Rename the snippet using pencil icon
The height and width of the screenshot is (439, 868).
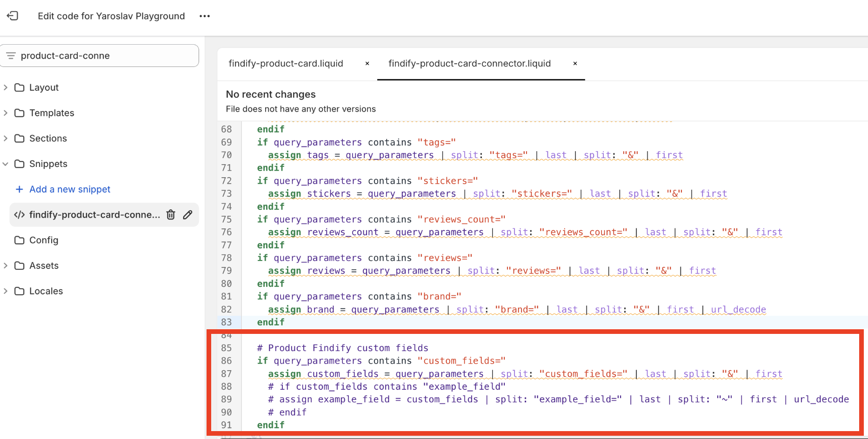click(x=187, y=215)
